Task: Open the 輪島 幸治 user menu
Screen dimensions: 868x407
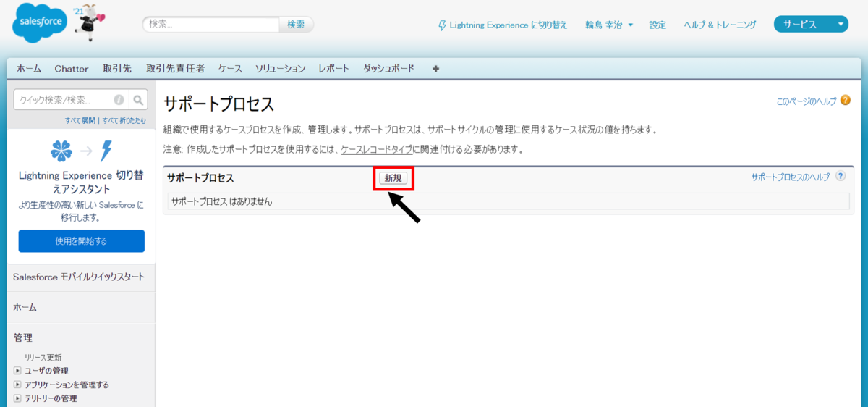Action: (x=609, y=25)
